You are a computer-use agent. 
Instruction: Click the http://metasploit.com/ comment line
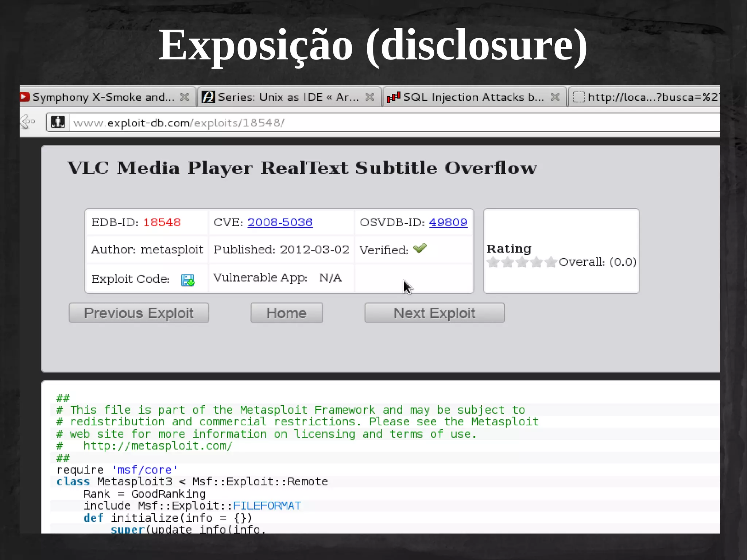click(144, 446)
